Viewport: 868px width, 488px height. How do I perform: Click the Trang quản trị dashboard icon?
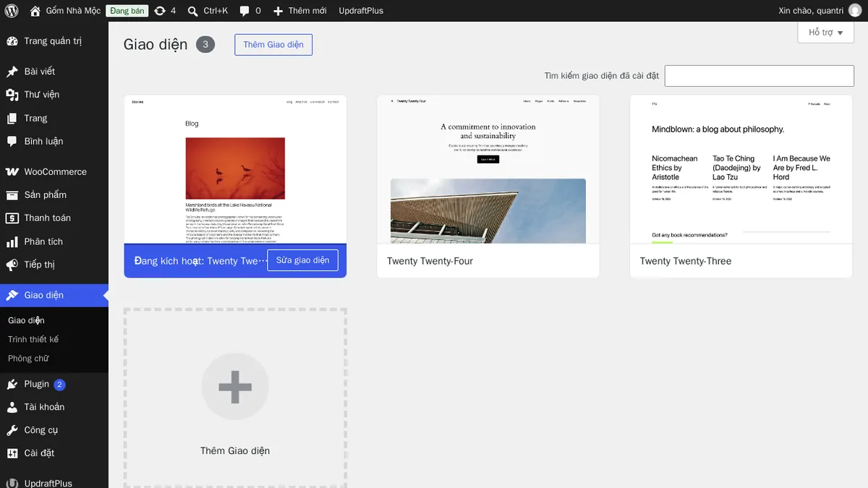(12, 41)
